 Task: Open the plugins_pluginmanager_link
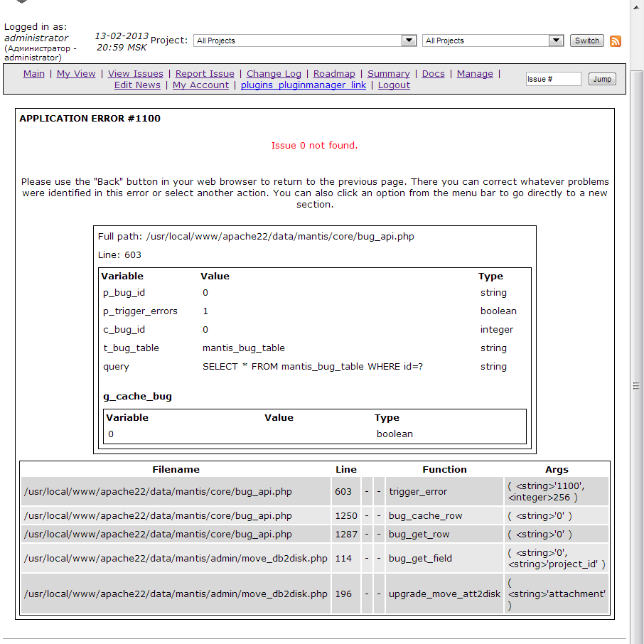click(304, 85)
